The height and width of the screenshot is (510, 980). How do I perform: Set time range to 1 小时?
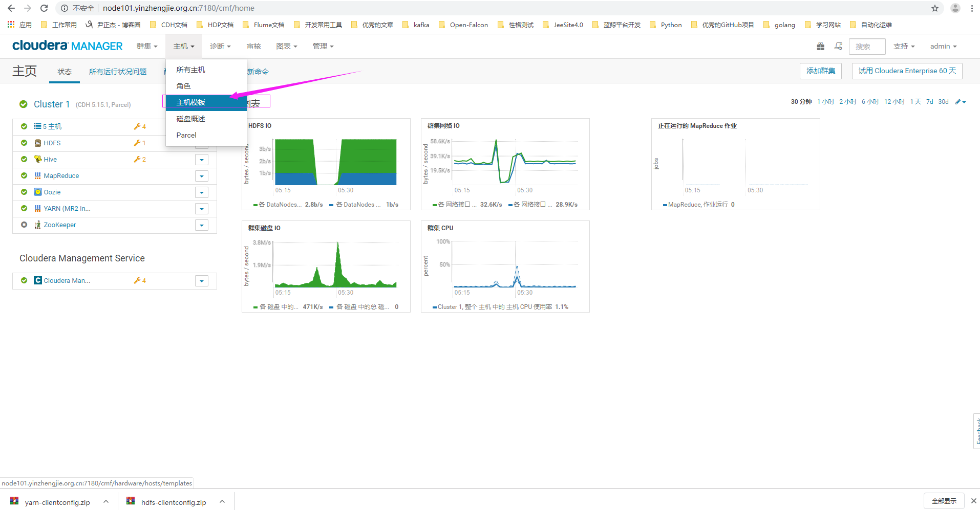826,102
